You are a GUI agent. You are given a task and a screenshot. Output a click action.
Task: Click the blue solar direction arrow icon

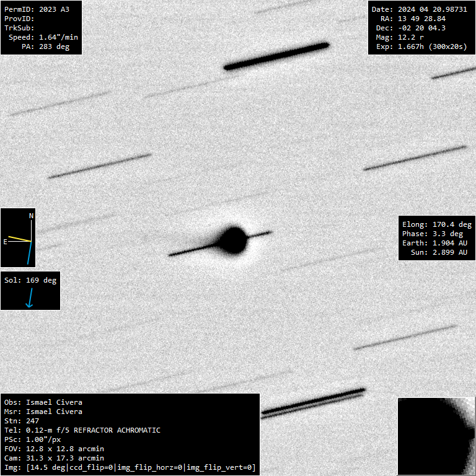tap(30, 297)
